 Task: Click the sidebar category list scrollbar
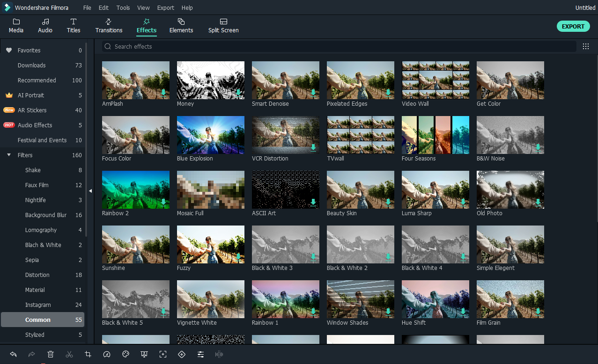point(86,140)
